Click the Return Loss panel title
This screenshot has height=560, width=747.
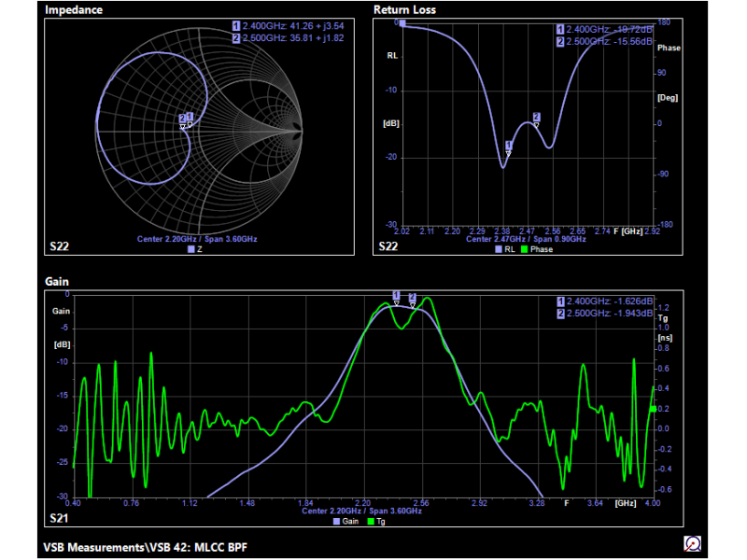tap(404, 10)
